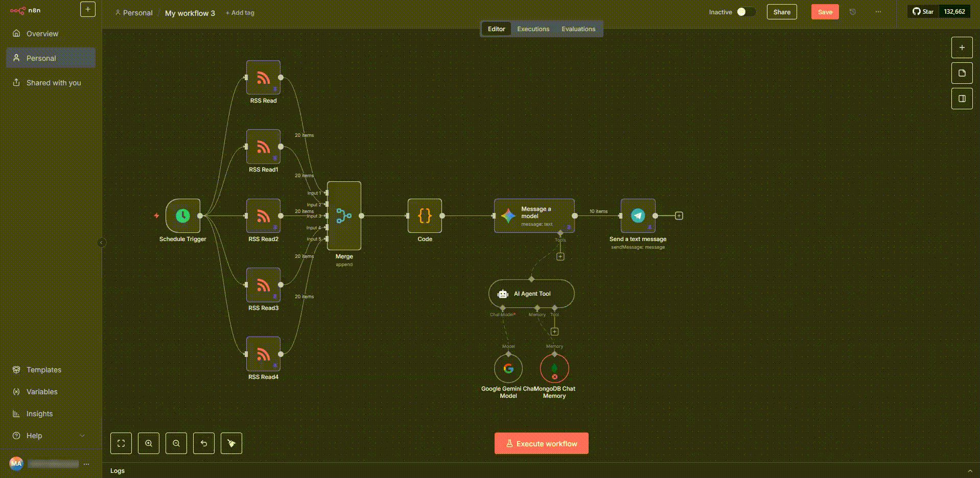Viewport: 980px width, 478px height.
Task: Click the Save button
Action: pos(825,12)
